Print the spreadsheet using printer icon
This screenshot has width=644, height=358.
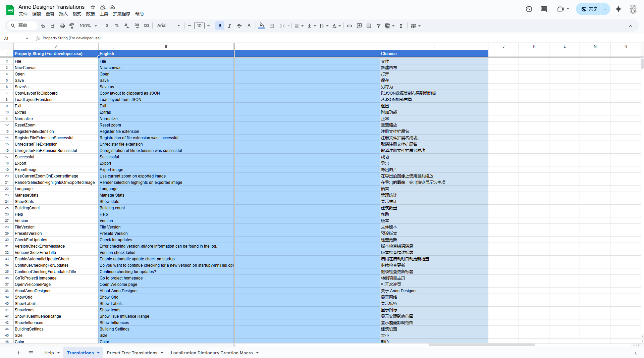click(x=62, y=26)
